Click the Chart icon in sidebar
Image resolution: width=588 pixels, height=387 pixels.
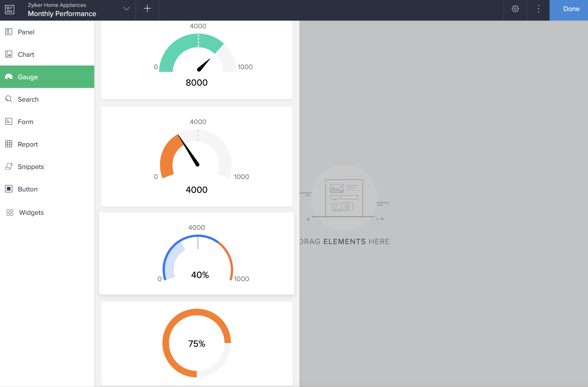pyautogui.click(x=9, y=54)
